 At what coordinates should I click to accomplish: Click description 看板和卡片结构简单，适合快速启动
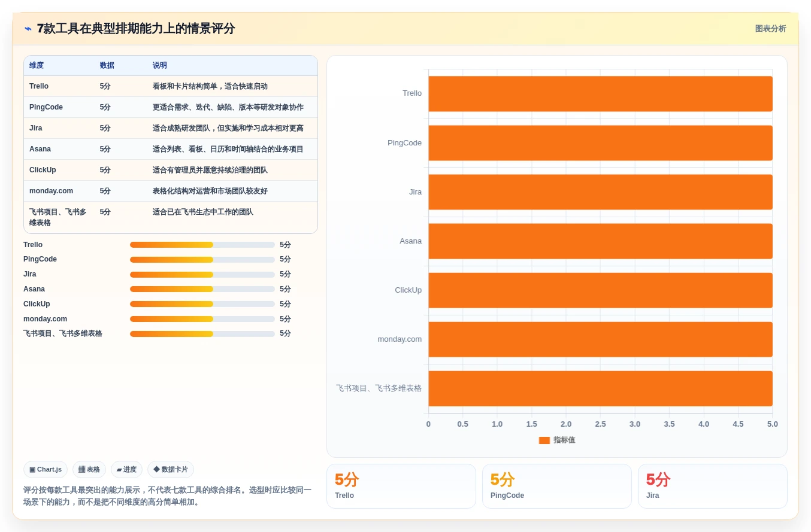tap(210, 86)
